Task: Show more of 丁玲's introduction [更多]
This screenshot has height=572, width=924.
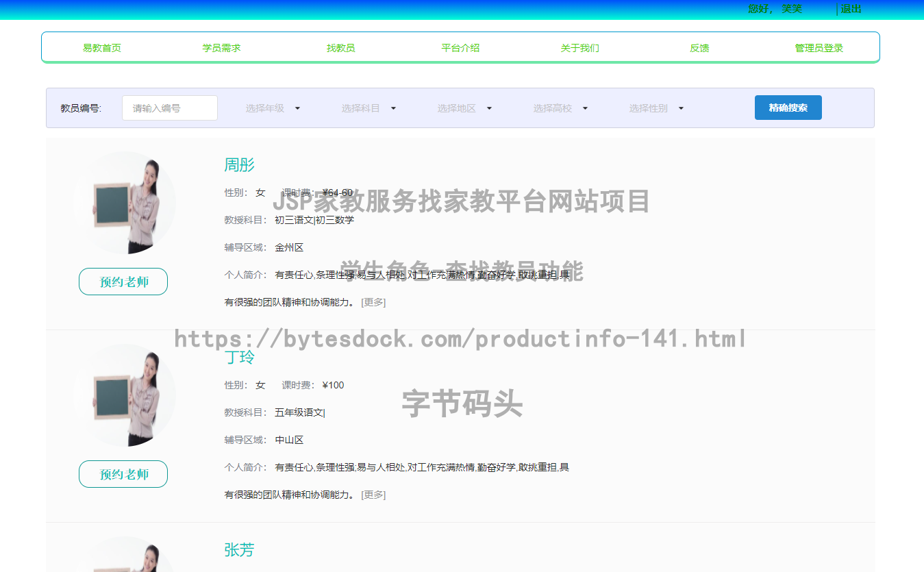Action: (373, 495)
